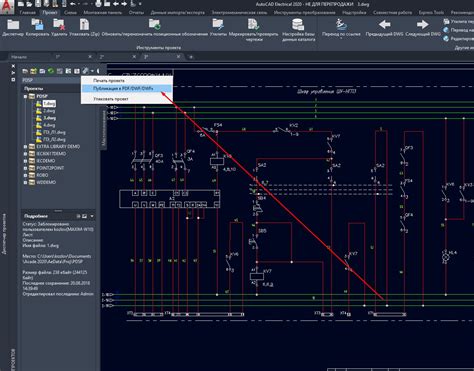The width and height of the screenshot is (474, 371).
Task: Expand the IEC60617DEMO project node
Action: click(x=25, y=154)
